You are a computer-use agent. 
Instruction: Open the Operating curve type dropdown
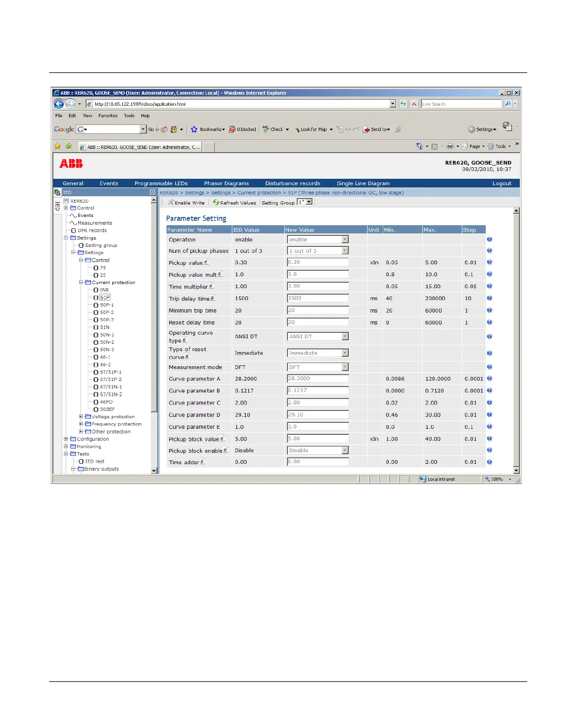coord(345,336)
